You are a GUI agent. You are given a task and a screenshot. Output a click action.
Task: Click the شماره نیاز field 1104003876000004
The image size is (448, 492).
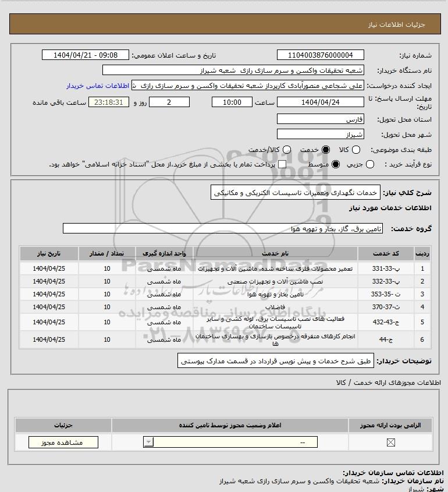point(321,55)
